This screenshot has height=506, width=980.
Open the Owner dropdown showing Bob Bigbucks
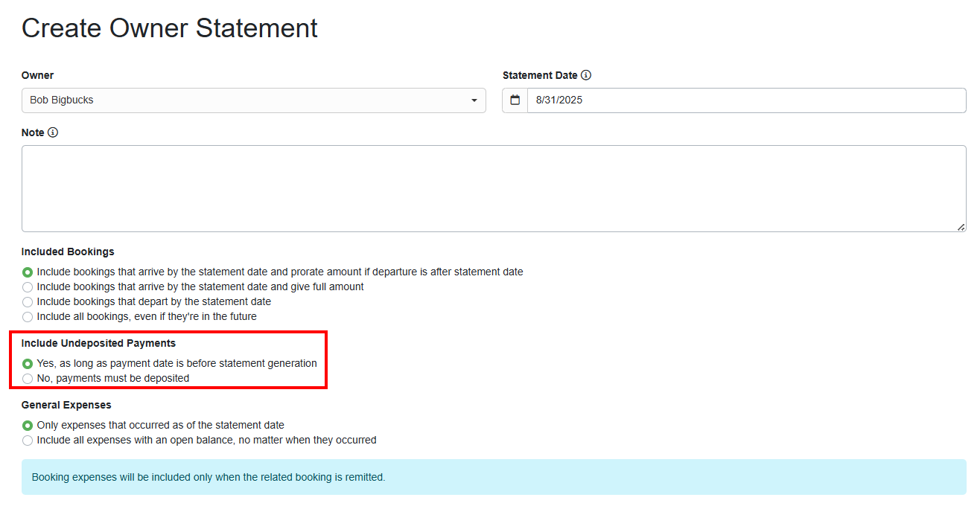254,100
